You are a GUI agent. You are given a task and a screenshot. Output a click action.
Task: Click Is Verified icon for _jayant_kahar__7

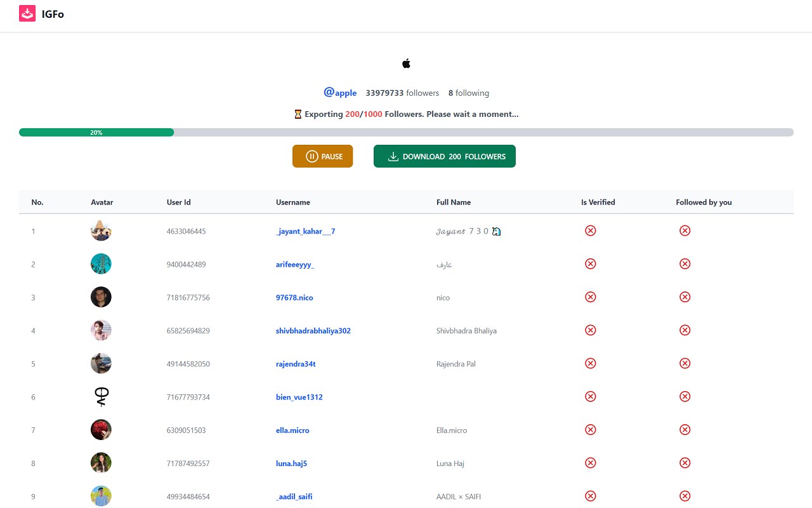coord(591,231)
